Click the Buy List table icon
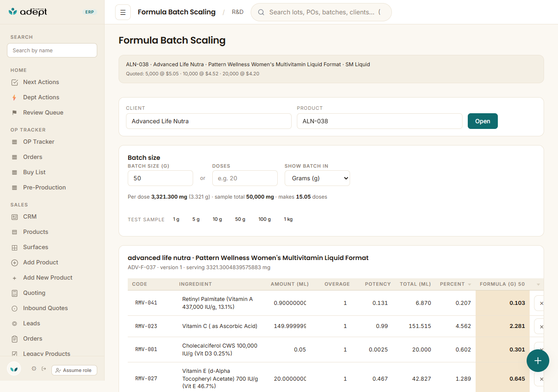This screenshot has width=558, height=392. click(x=14, y=172)
